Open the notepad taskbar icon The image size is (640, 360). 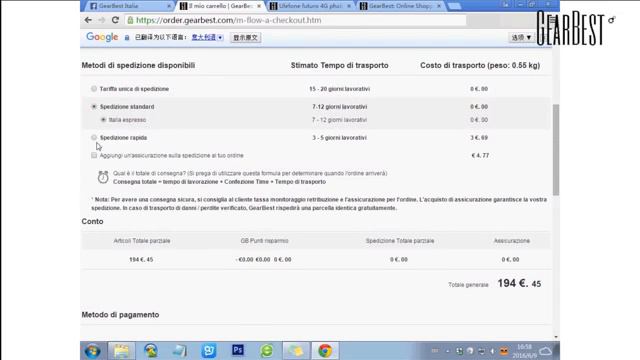click(180, 351)
